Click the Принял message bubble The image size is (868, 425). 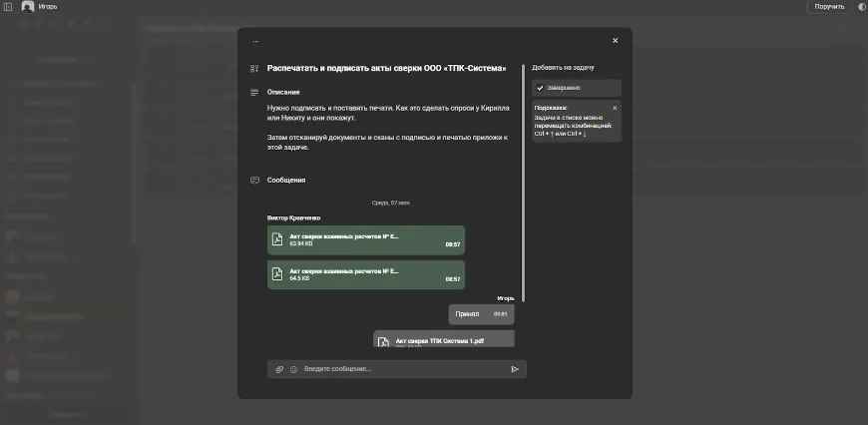[481, 314]
